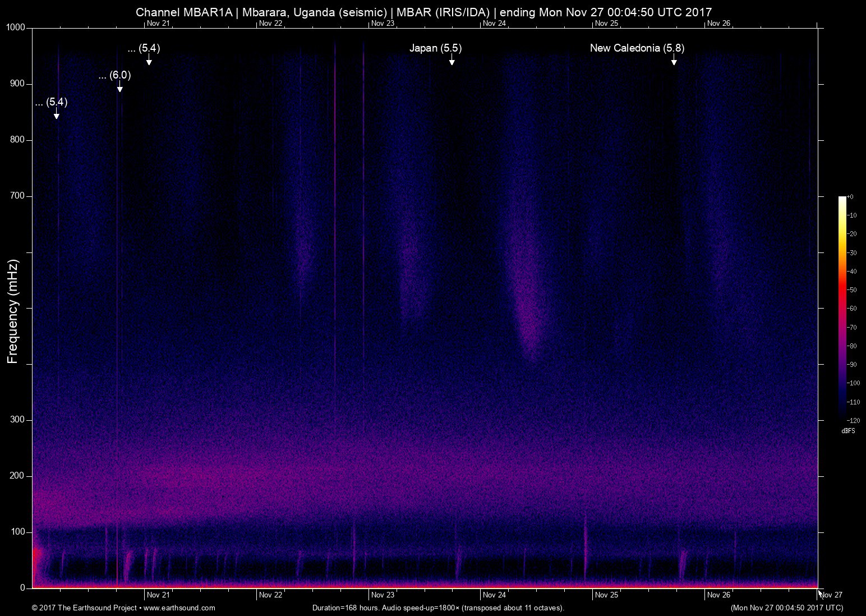This screenshot has width=866, height=616.
Task: Click the Japan (5.5) text label
Action: pos(435,48)
